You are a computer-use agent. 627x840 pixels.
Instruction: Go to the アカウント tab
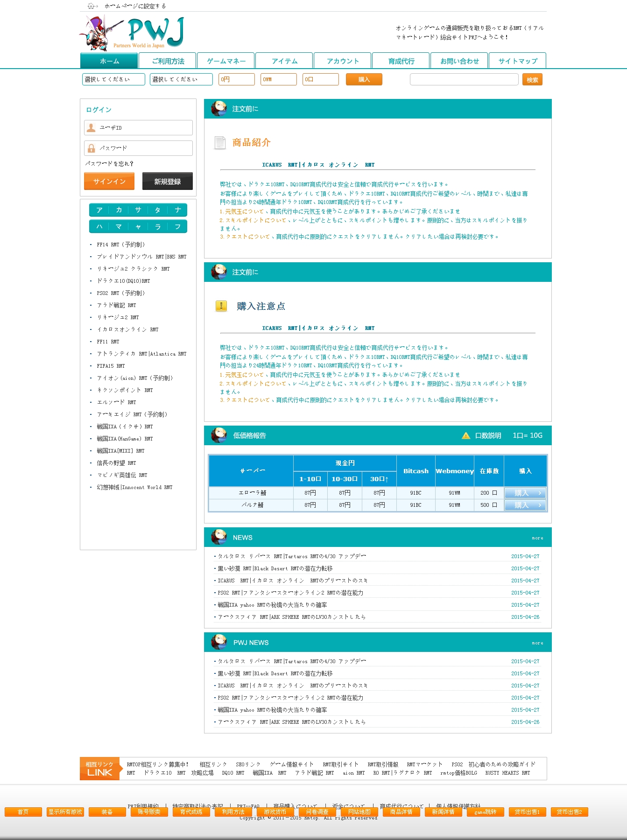tap(343, 61)
